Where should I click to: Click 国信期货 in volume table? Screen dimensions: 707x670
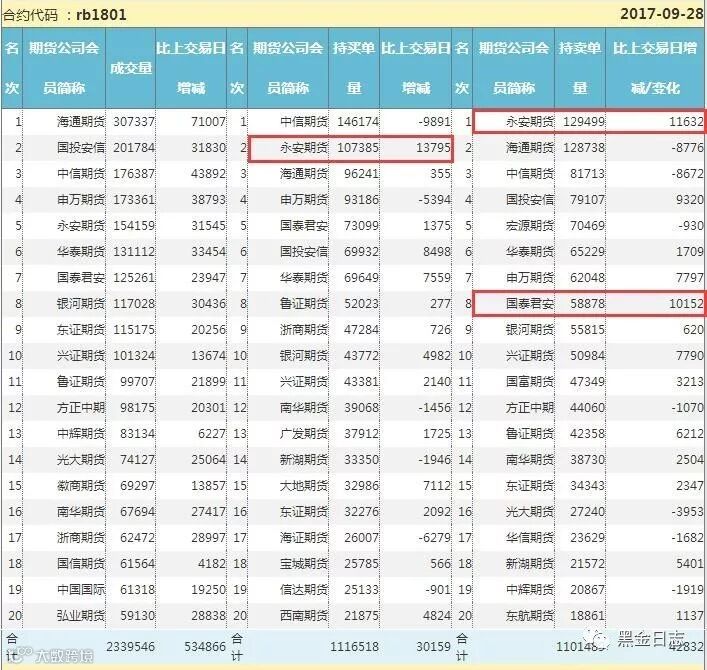pos(81,564)
